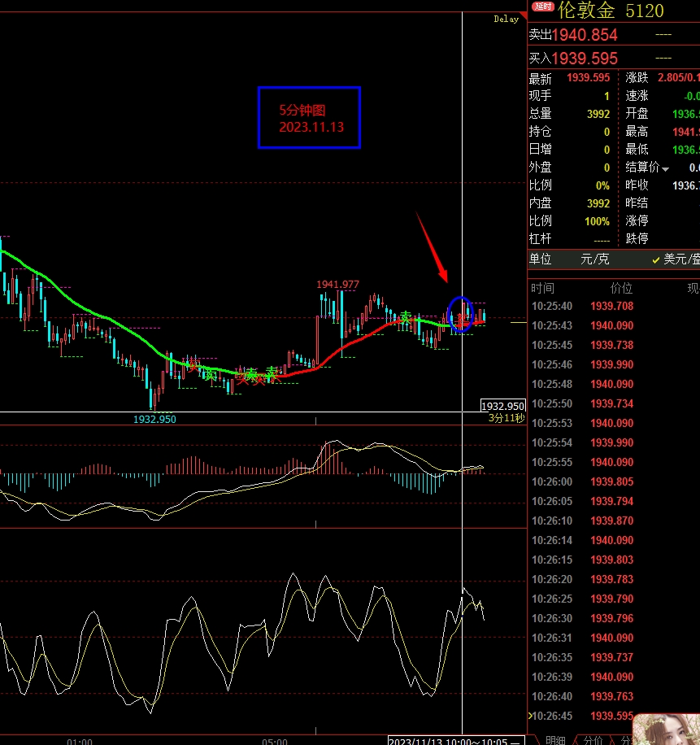Select the 伦敦金 5120 instrument title
700x745 pixels.
pos(611,11)
